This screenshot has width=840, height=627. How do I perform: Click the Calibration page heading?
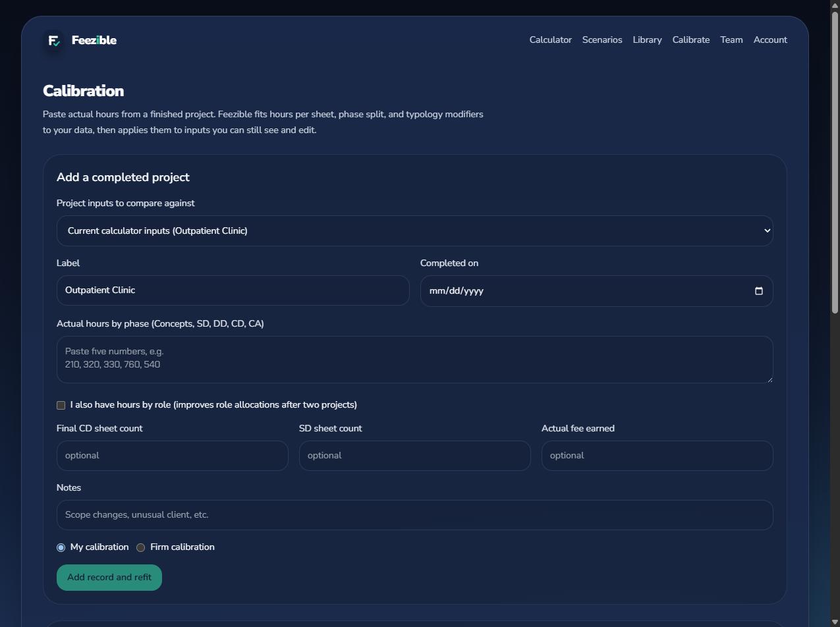pyautogui.click(x=84, y=91)
